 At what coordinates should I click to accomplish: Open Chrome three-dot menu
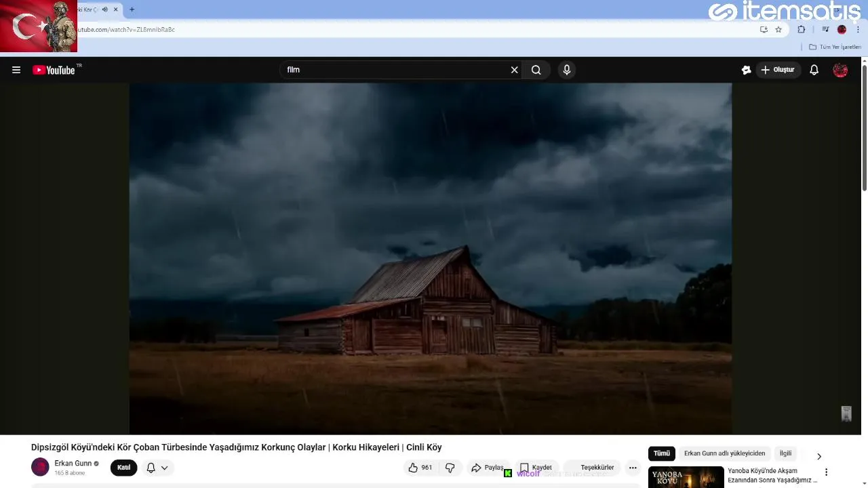coord(858,29)
